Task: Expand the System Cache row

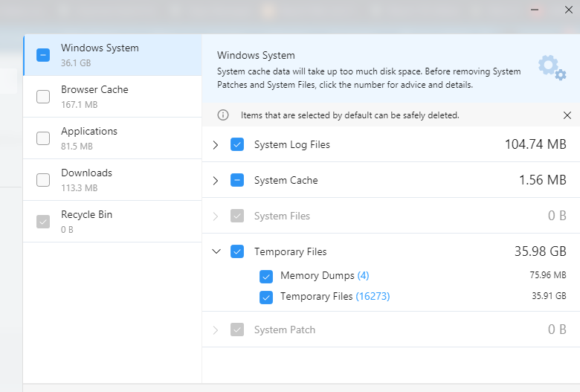Action: click(x=216, y=180)
